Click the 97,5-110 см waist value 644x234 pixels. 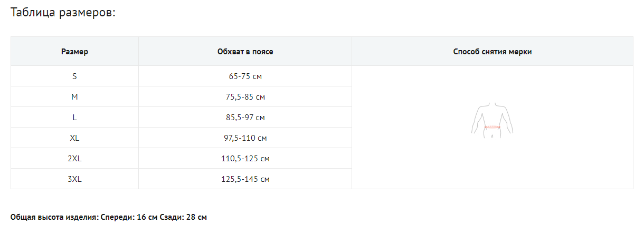(245, 138)
